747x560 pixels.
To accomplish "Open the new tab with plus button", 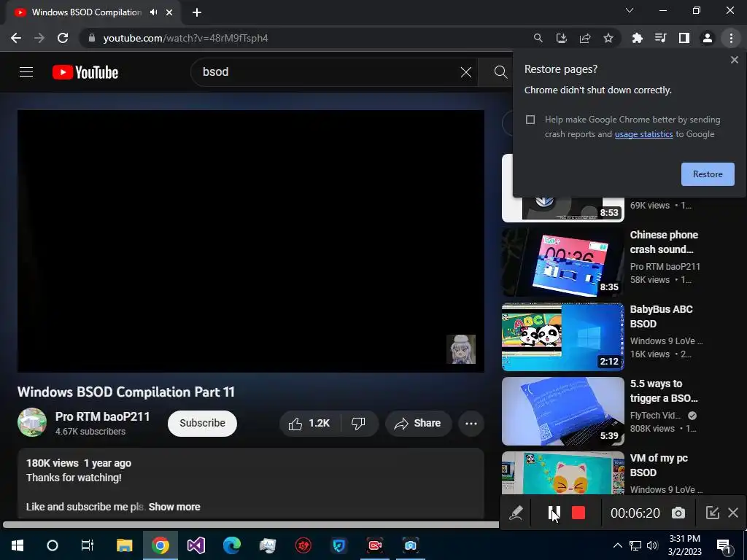I will click(x=197, y=12).
